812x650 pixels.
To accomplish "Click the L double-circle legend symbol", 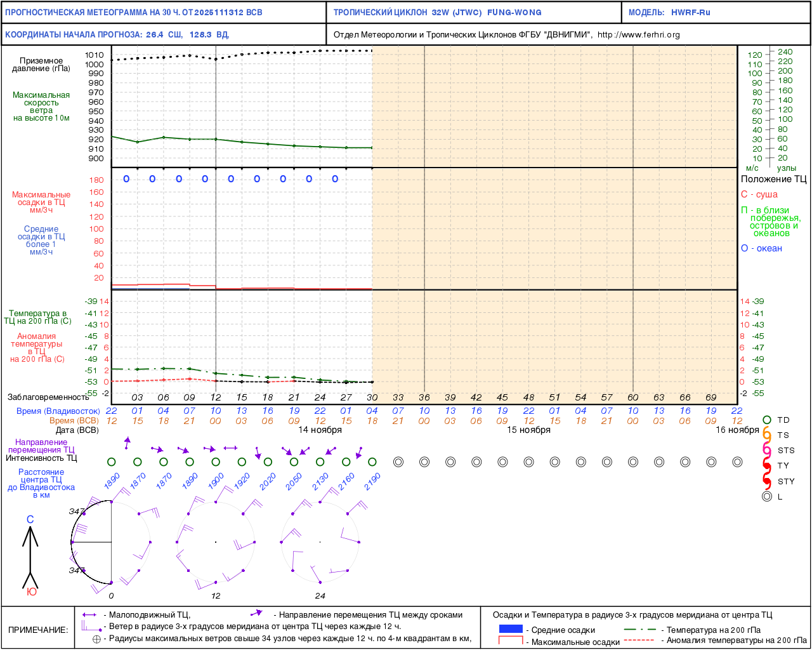I will pyautogui.click(x=766, y=496).
